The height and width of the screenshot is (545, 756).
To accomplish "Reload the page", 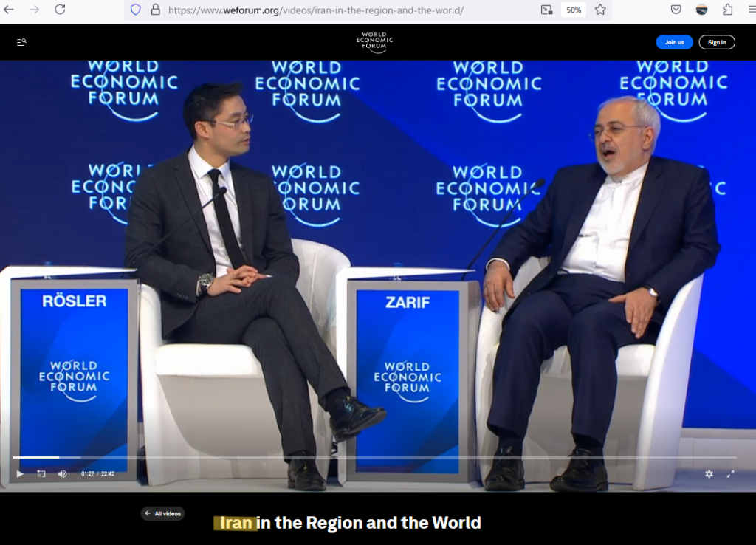I will 60,10.
